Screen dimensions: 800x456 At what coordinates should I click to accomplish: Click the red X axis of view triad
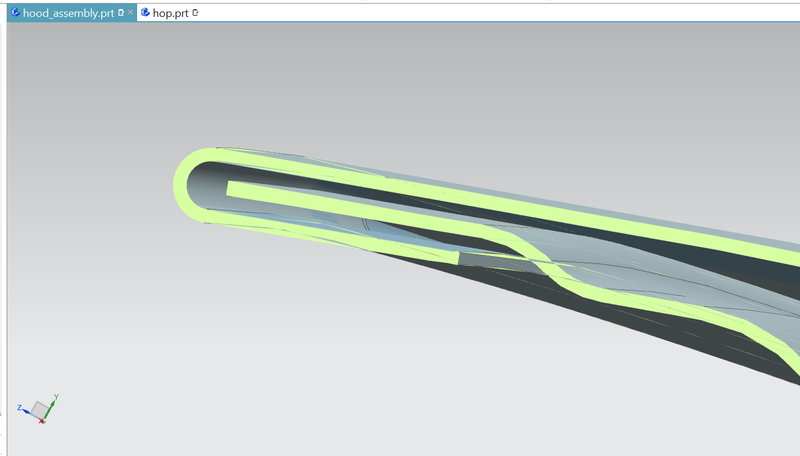41,420
